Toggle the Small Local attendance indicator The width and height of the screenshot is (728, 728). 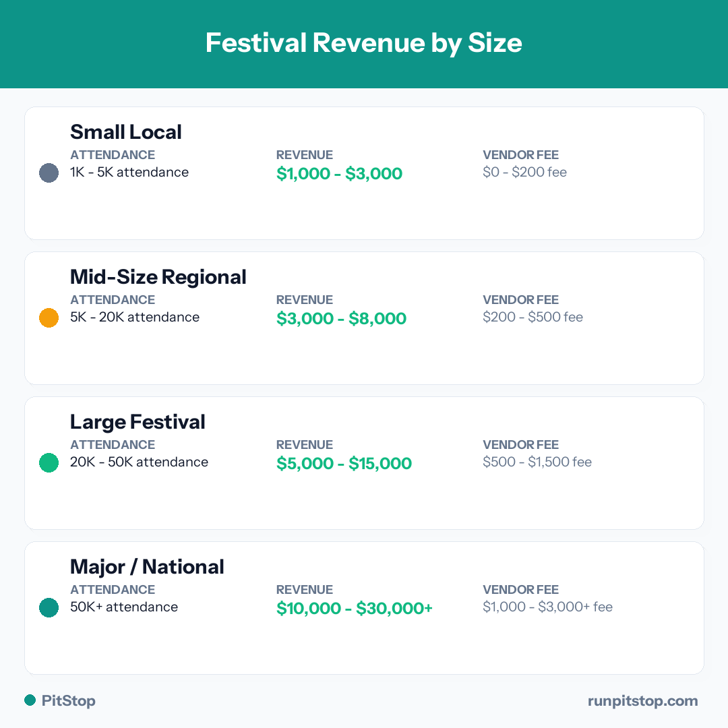[x=49, y=173]
